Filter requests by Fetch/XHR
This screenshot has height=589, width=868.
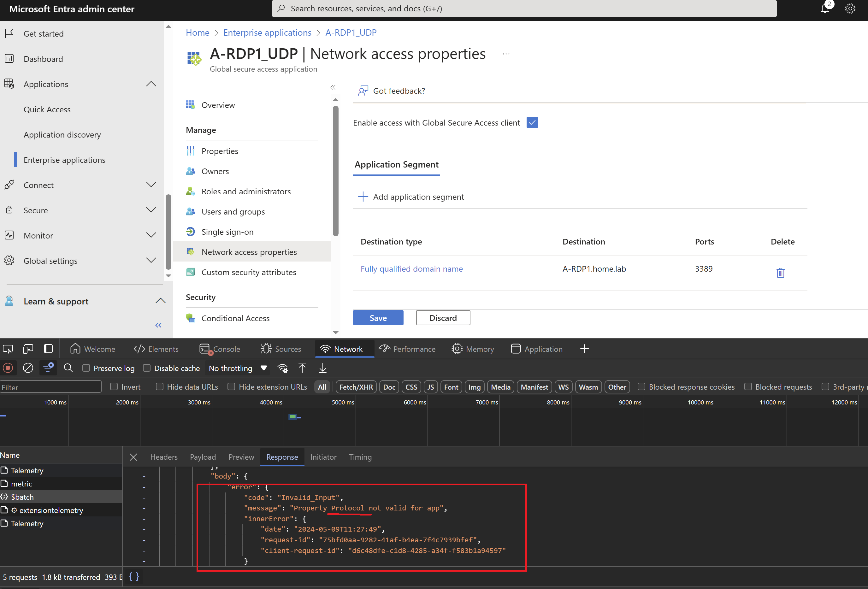pyautogui.click(x=356, y=387)
